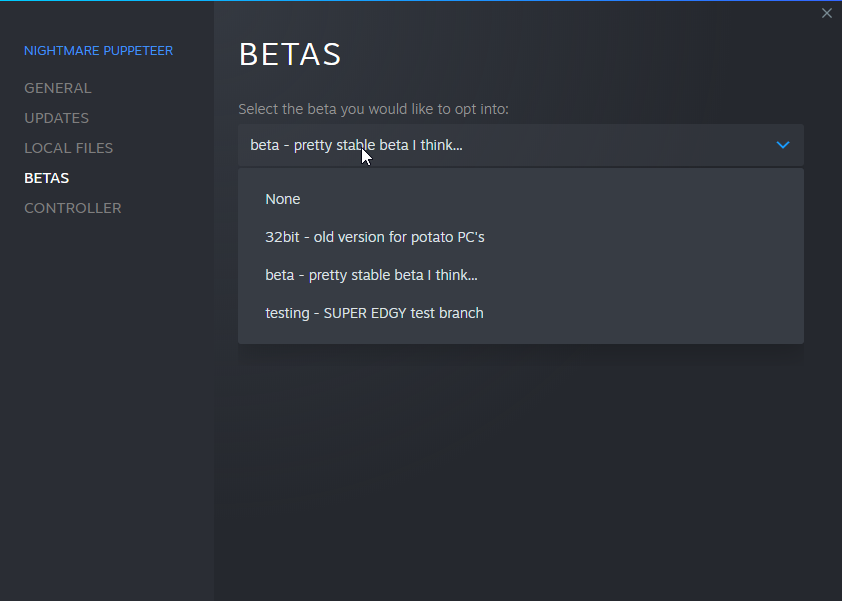Close the properties window with X icon
The height and width of the screenshot is (601, 842).
point(826,13)
